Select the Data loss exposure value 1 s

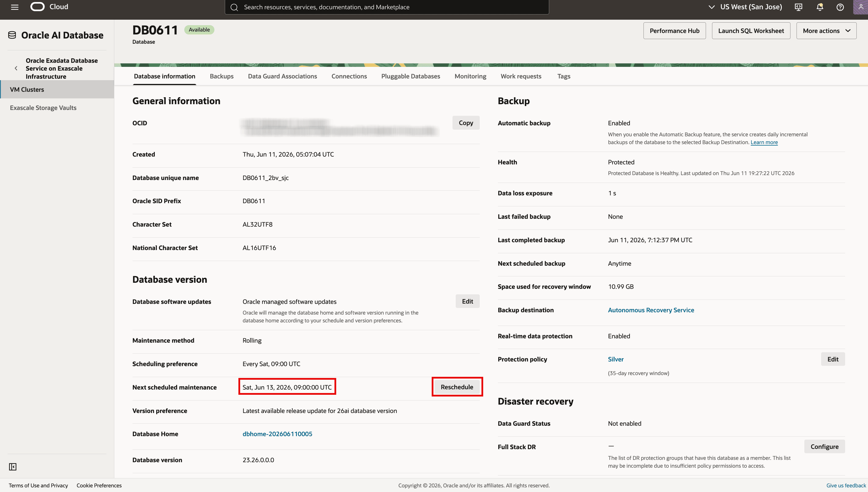click(x=612, y=193)
